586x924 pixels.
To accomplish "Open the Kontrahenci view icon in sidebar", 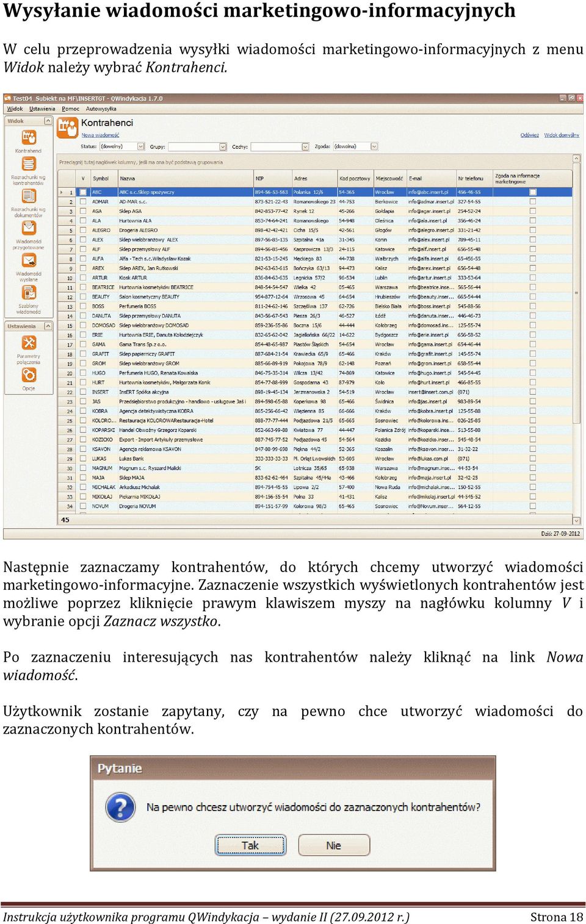I will 29,137.
